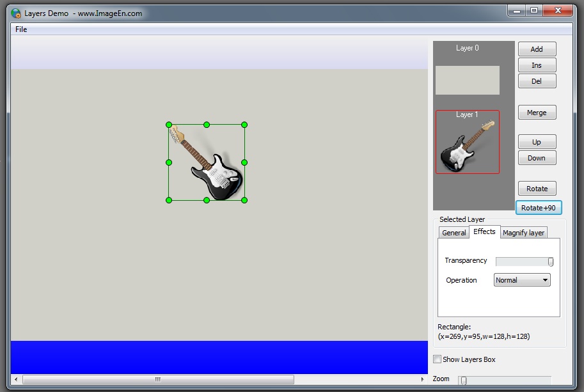
Task: Click the Add layer button
Action: (537, 49)
